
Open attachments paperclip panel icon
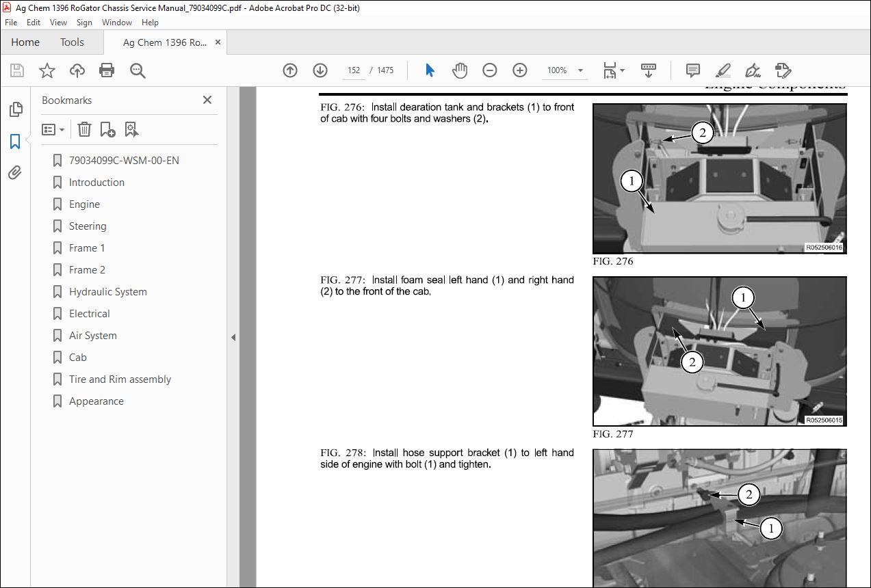[x=15, y=173]
